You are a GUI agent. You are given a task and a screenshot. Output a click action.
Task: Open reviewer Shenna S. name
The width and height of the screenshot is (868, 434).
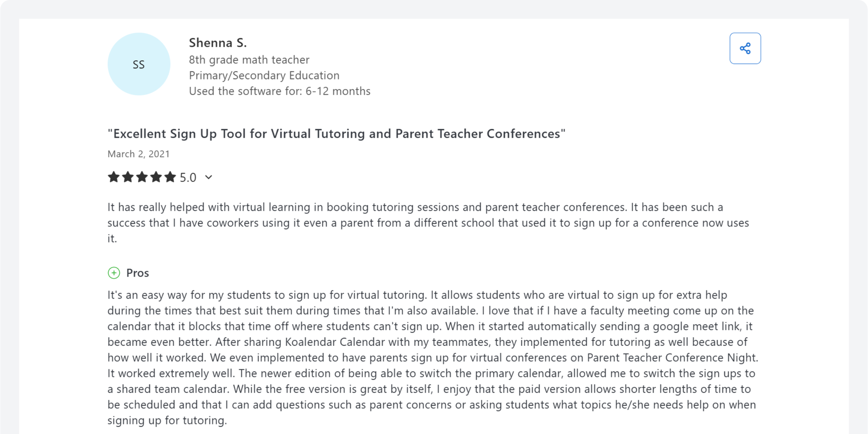[x=217, y=43]
